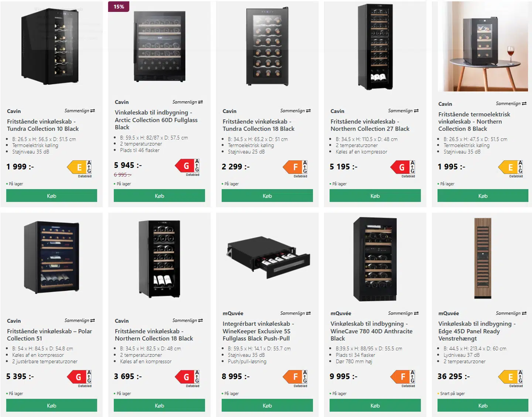
Task: Click energy label E for Edge 45D Panel Ready
Action: tap(510, 377)
